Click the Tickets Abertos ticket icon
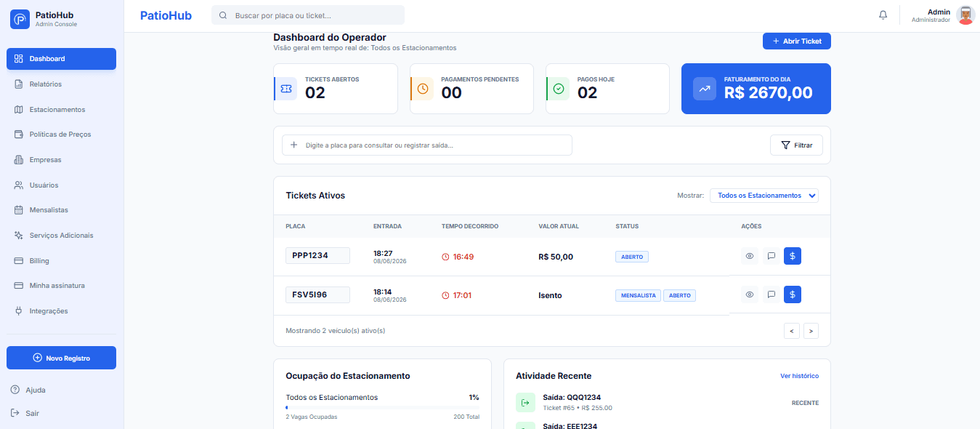This screenshot has width=980, height=429. pos(286,89)
